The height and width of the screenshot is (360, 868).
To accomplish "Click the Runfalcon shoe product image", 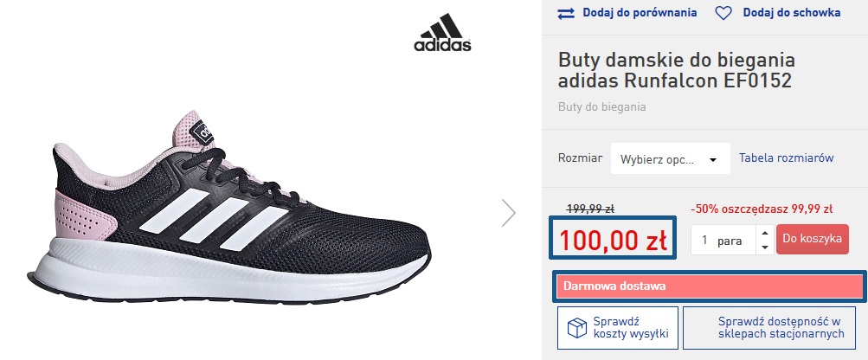I will [x=229, y=207].
